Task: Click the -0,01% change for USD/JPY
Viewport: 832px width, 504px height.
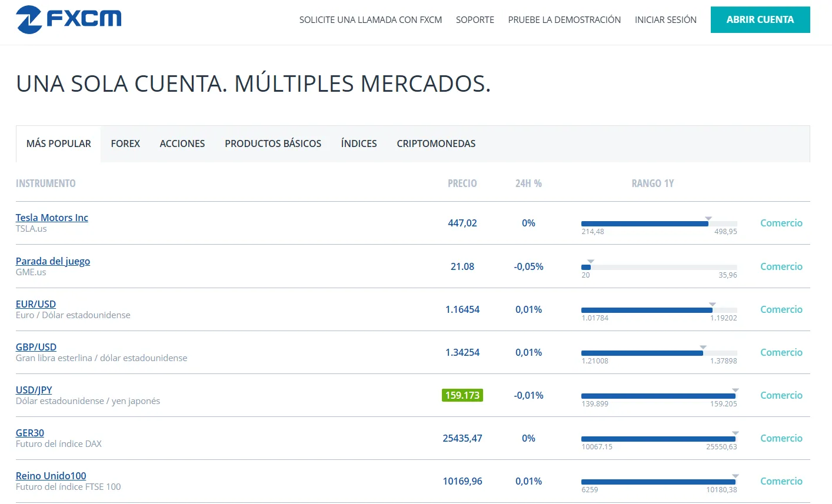Action: [x=528, y=395]
